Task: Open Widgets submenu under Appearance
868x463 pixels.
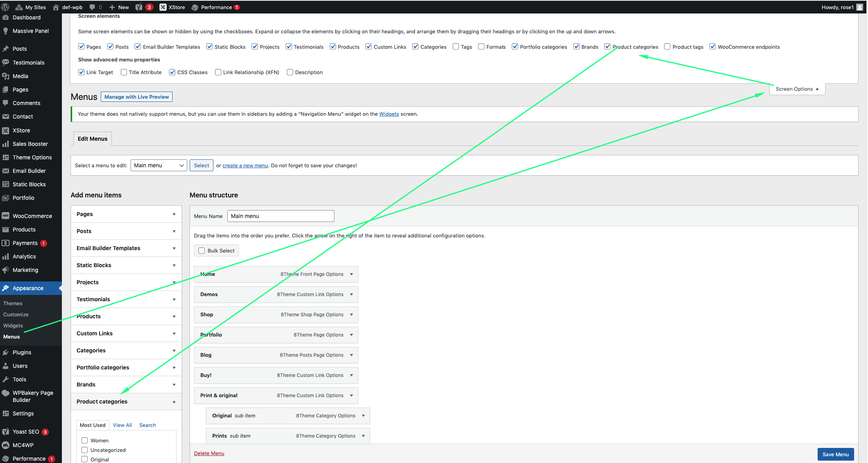Action: [x=13, y=325]
